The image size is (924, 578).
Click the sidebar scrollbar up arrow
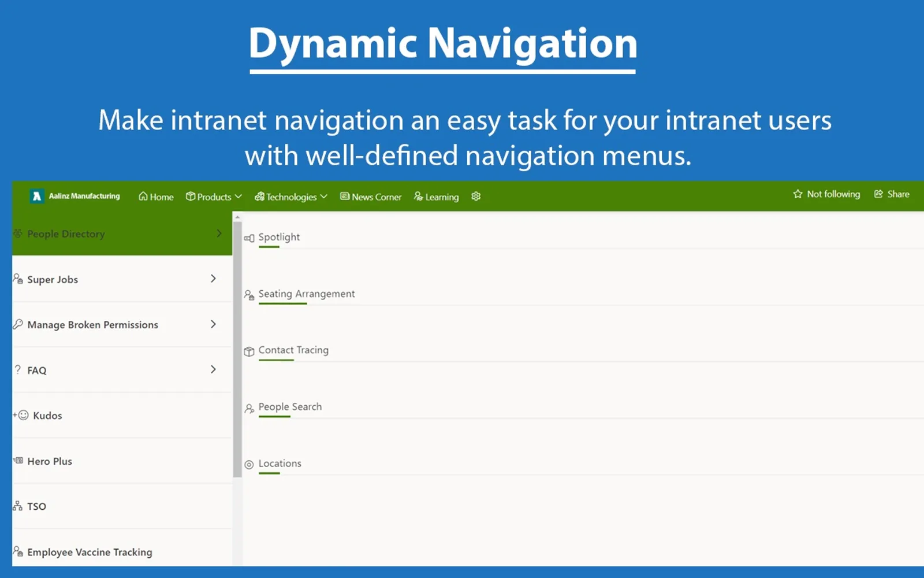click(x=237, y=217)
